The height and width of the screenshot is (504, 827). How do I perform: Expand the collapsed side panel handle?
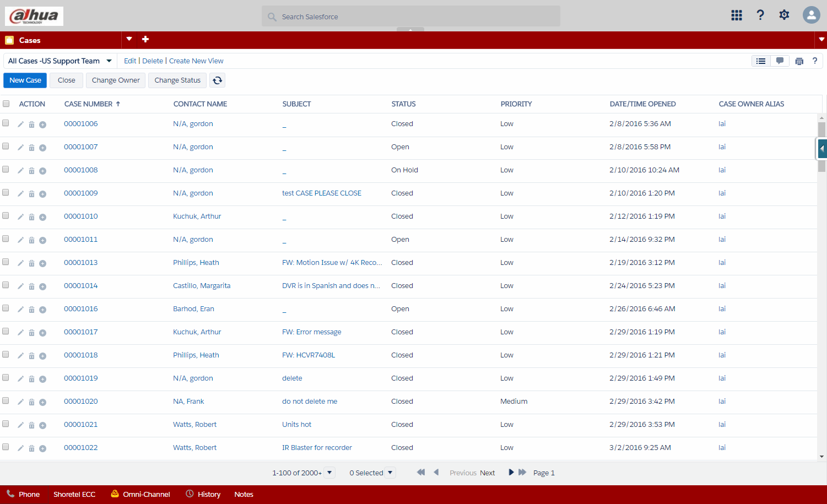point(822,149)
